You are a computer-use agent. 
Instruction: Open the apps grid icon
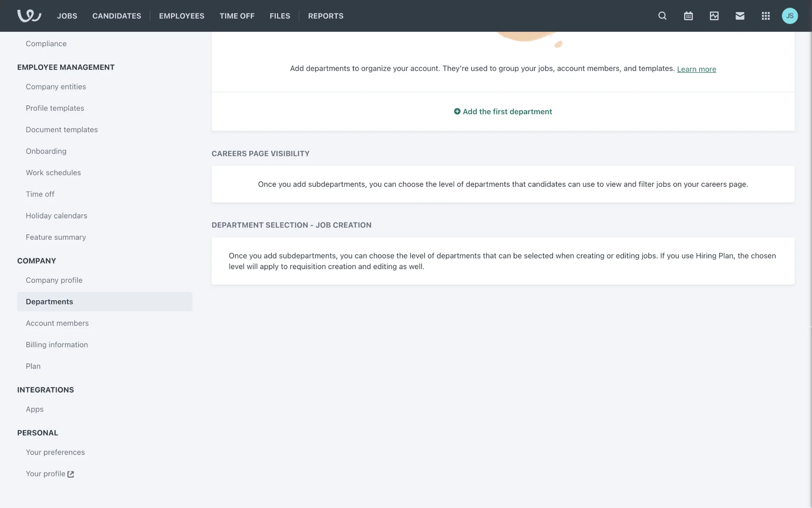[x=765, y=16]
